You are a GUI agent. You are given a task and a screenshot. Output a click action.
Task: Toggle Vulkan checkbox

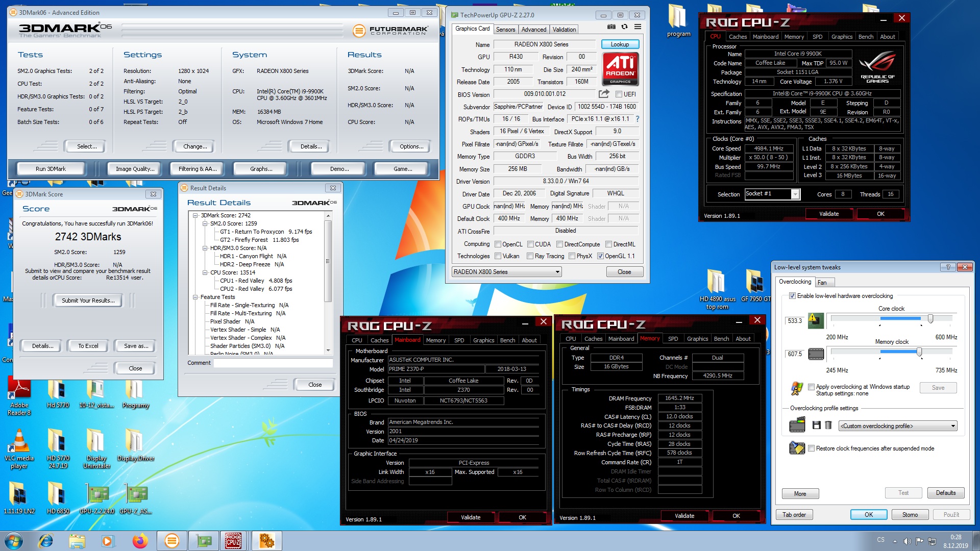(498, 256)
